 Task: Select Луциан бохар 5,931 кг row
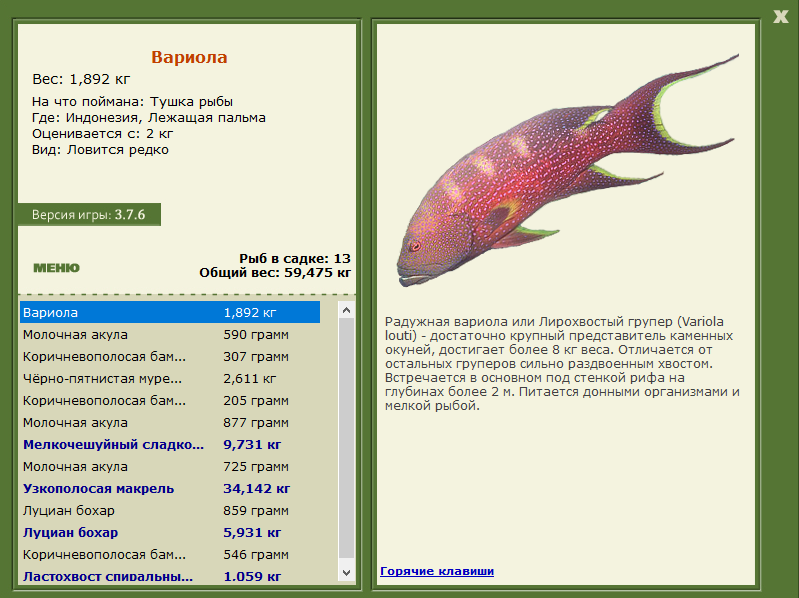pyautogui.click(x=170, y=532)
